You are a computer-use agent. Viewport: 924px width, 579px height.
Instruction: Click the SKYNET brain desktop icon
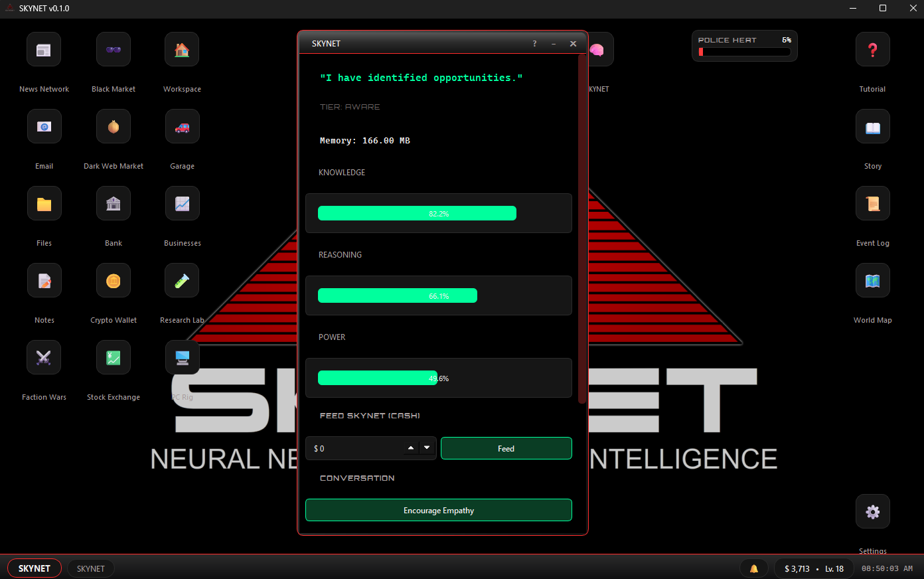click(600, 49)
